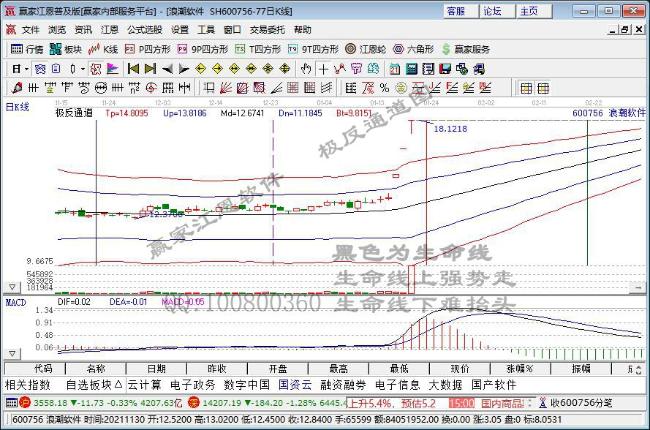Open the candlestick style dropdown arrow
Viewport: 650px width, 430px height.
pyautogui.click(x=83, y=69)
